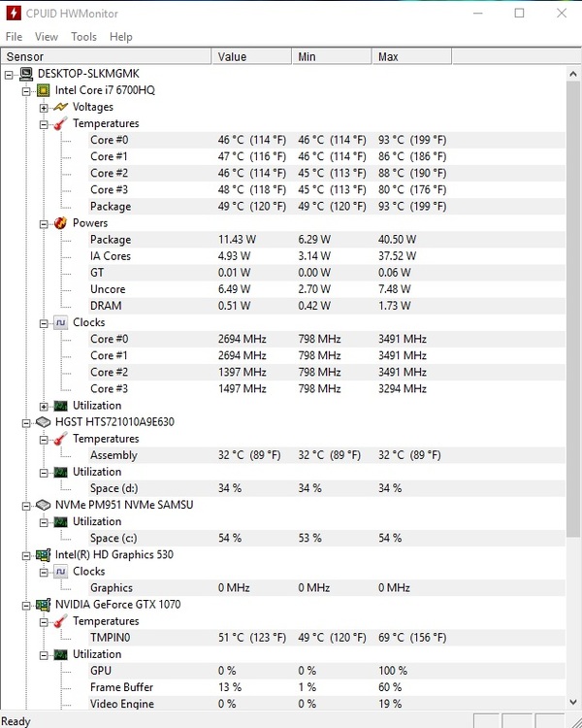Click the Intel HD Graphics 530 icon
This screenshot has width=582, height=728.
pyautogui.click(x=44, y=555)
